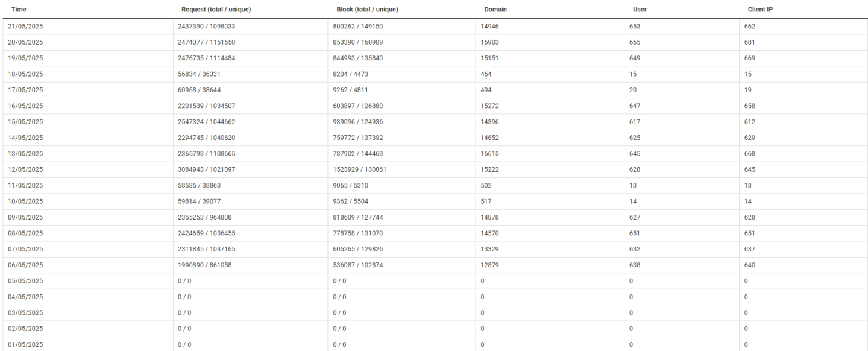The height and width of the screenshot is (351, 868).
Task: Select block value 9262 / 4811
Action: (350, 90)
